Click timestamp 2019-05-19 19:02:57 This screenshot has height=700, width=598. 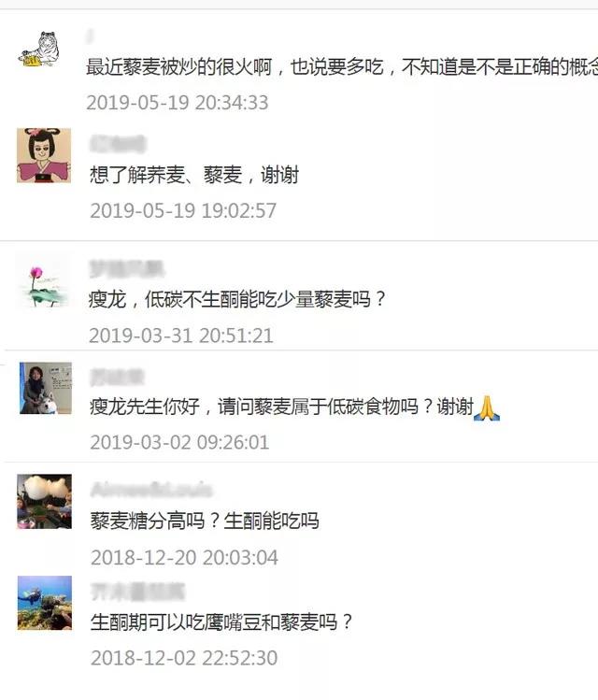pyautogui.click(x=183, y=210)
